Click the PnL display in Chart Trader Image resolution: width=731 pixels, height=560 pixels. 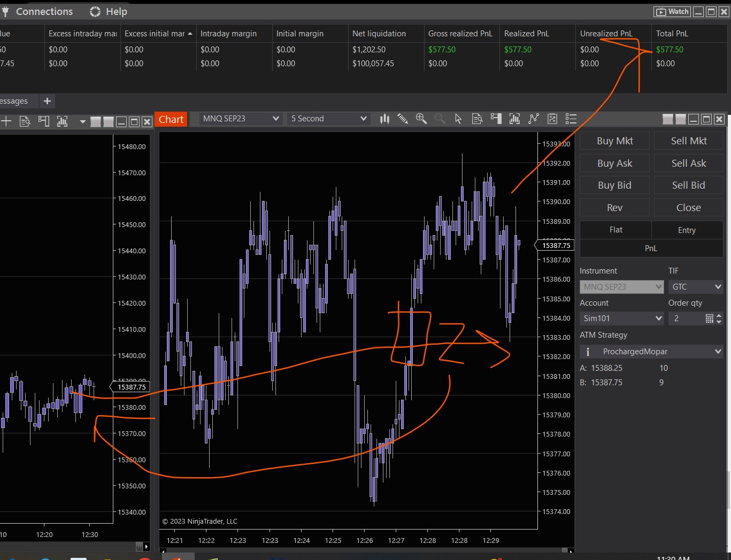[651, 248]
